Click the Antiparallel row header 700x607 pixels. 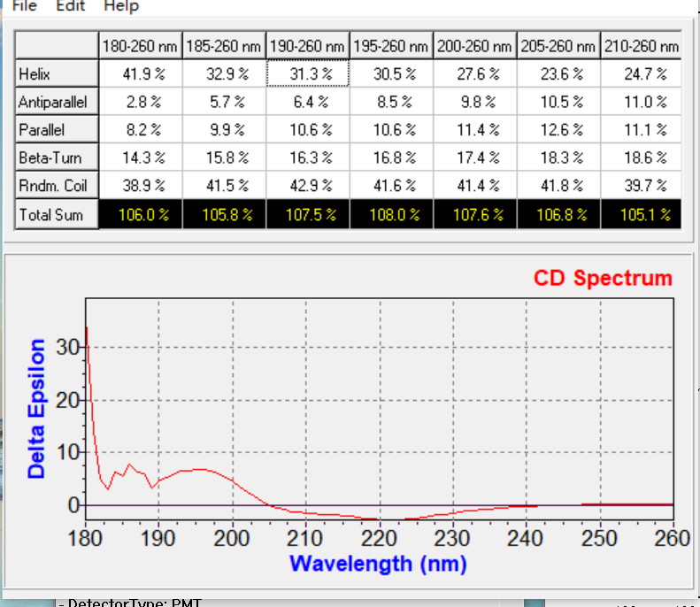(x=57, y=102)
